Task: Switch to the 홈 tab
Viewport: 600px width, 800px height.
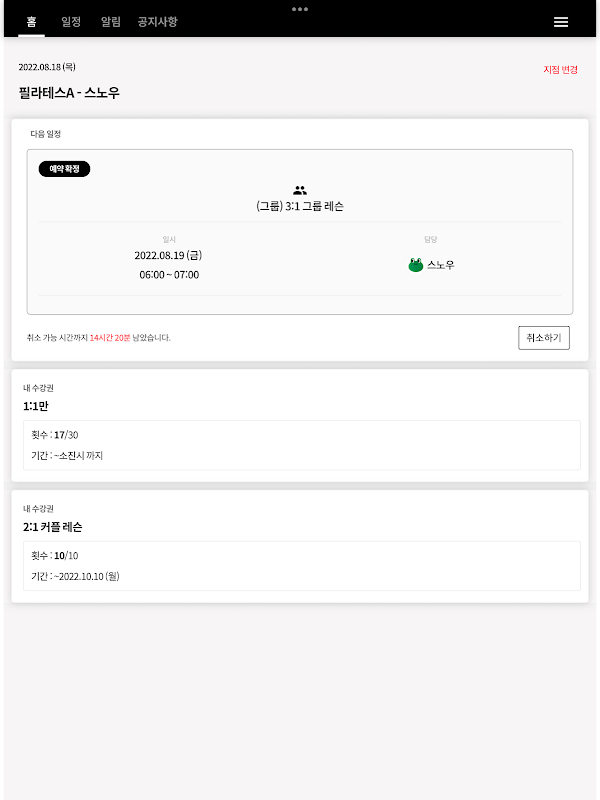Action: (x=32, y=21)
